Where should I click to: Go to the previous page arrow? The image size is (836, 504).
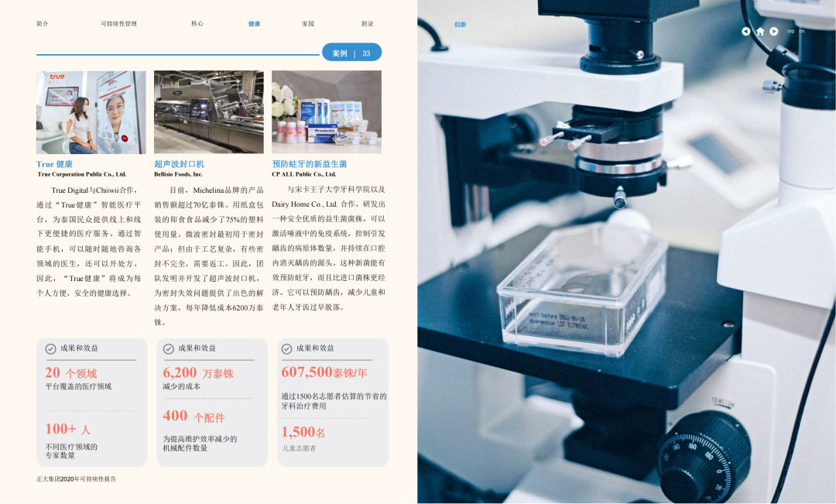point(745,32)
